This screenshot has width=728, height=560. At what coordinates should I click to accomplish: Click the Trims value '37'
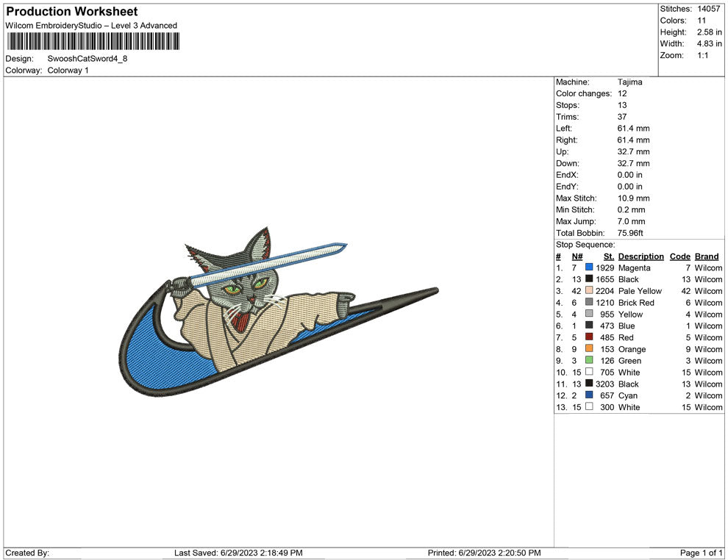point(622,117)
